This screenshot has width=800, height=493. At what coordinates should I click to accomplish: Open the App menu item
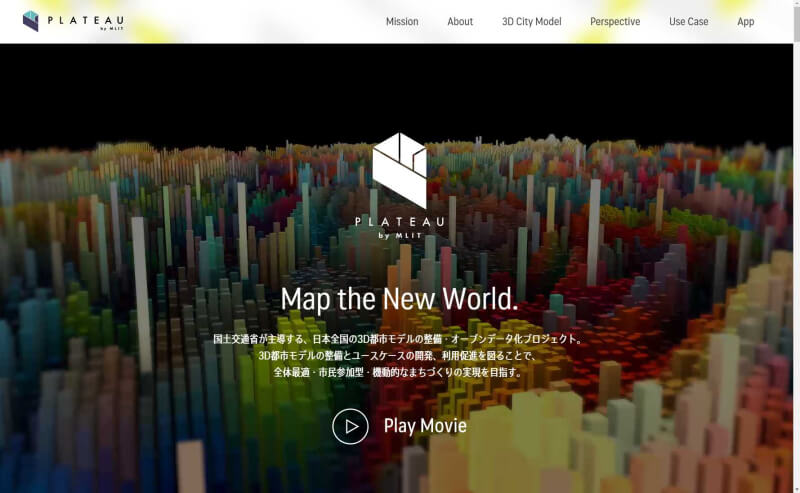click(745, 22)
